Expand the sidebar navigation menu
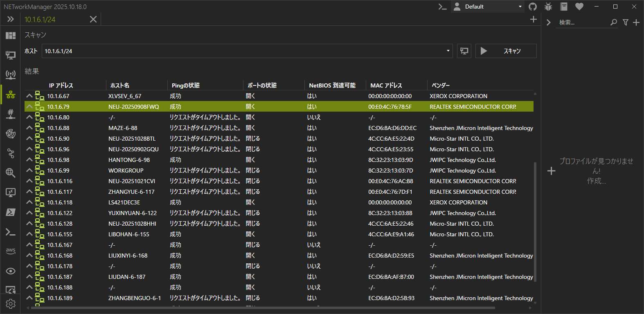Image resolution: width=644 pixels, height=314 pixels. tap(11, 19)
